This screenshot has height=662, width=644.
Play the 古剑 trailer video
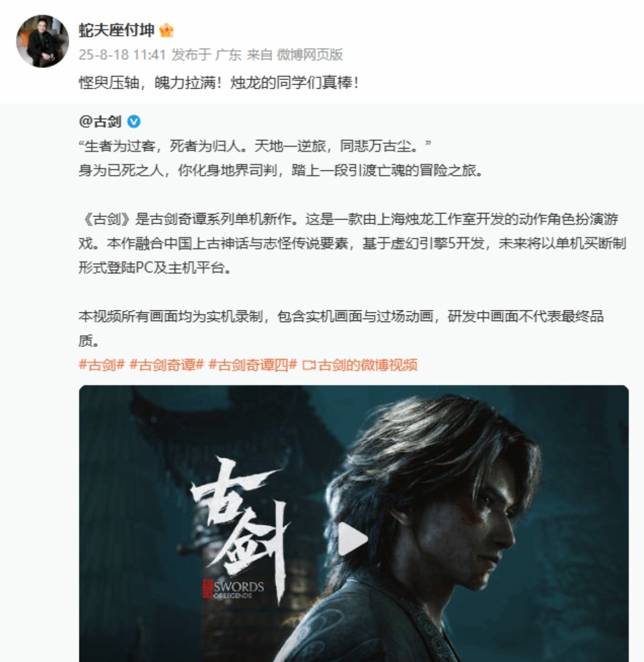point(353,539)
